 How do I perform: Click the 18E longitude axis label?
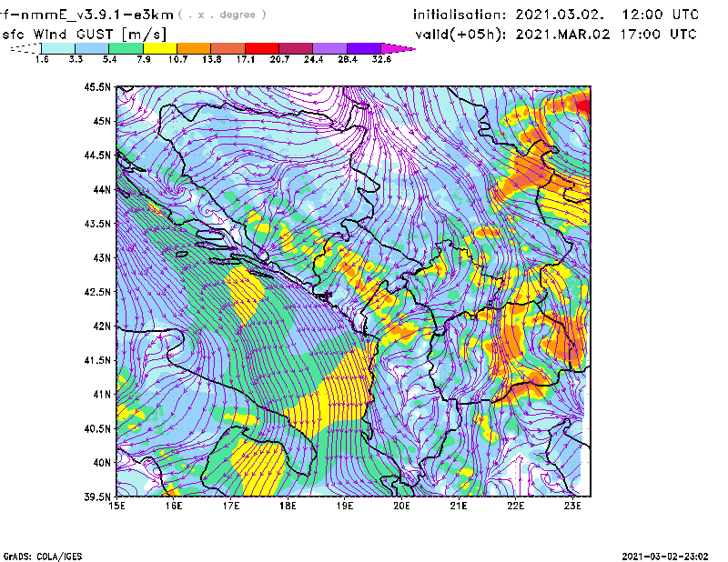coord(288,506)
